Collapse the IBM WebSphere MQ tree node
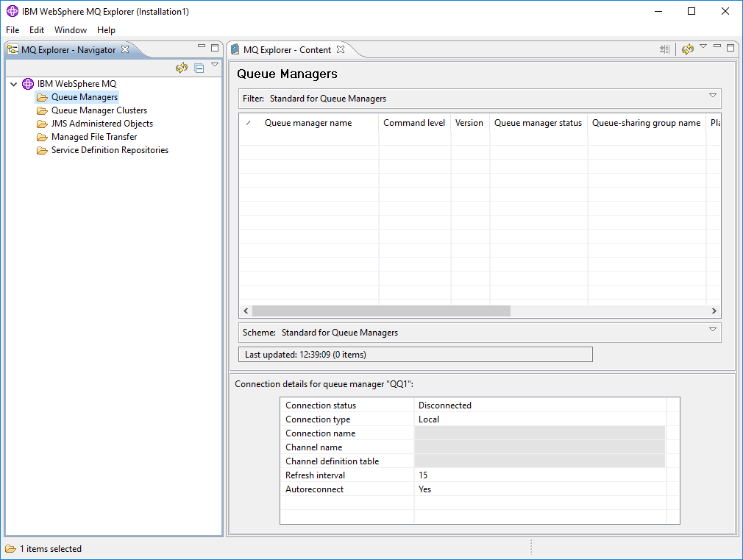This screenshot has width=743, height=560. [14, 84]
